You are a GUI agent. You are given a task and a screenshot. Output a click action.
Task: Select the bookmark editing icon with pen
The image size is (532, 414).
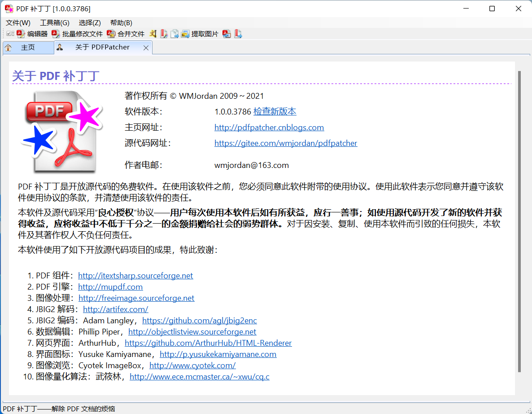pyautogui.click(x=163, y=34)
